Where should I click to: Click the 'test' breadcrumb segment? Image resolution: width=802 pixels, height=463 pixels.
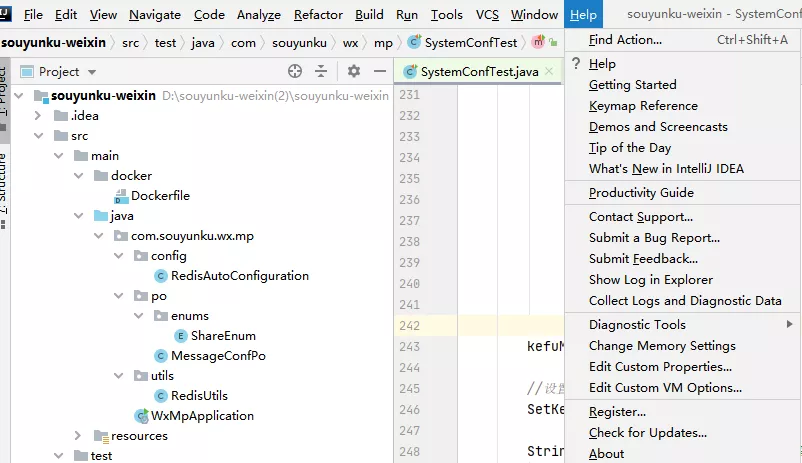click(x=165, y=43)
